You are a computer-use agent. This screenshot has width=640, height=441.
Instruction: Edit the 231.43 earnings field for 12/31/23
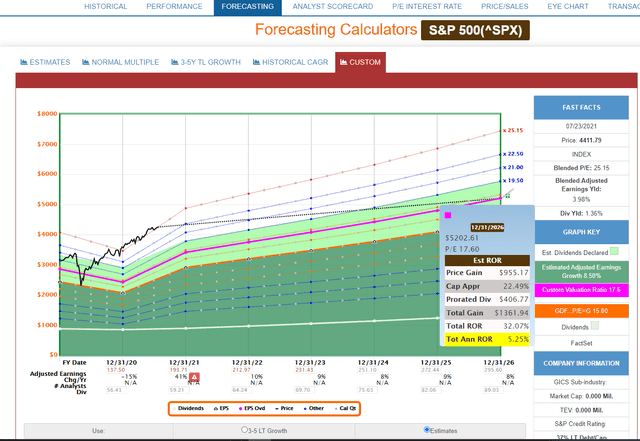[x=304, y=370]
